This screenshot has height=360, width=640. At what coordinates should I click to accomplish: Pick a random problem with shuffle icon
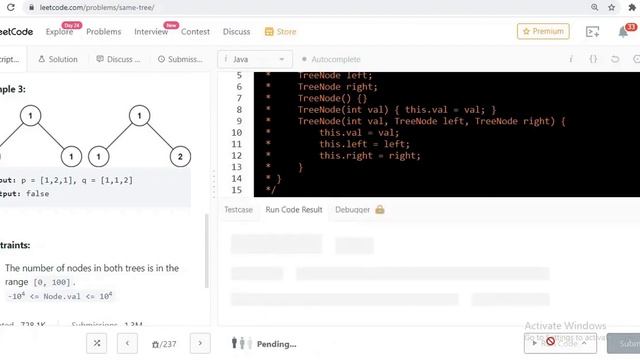97,343
